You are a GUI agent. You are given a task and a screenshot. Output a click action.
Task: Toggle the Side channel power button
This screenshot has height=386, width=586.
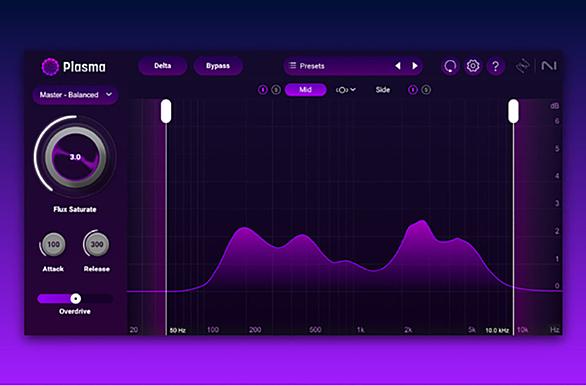pos(413,90)
